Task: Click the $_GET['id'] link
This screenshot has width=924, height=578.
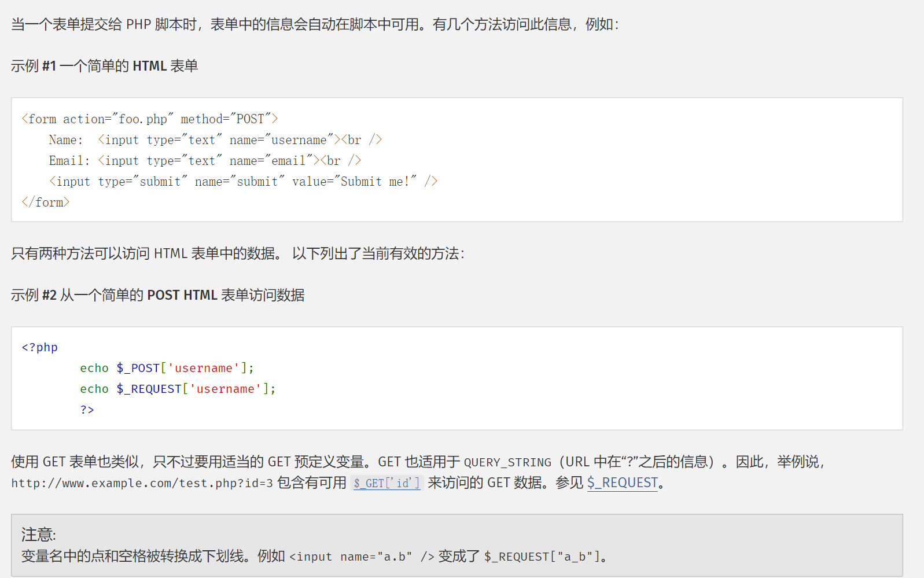Action: [387, 483]
